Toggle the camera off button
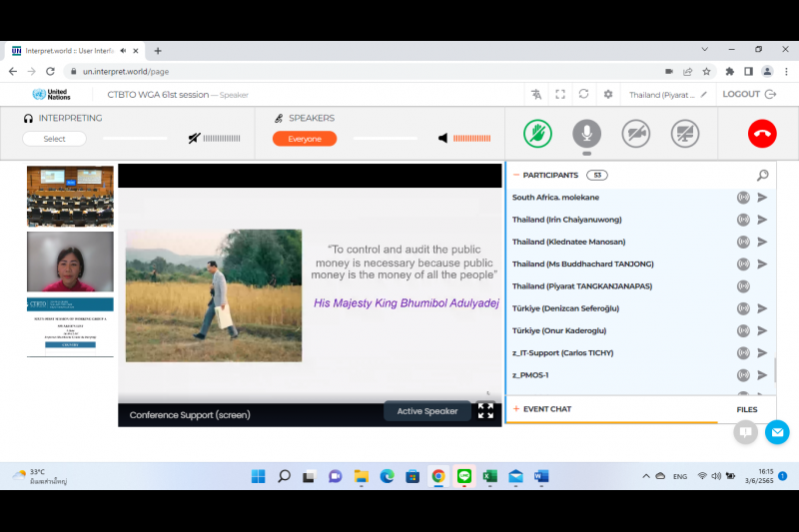The image size is (799, 532). click(x=636, y=134)
